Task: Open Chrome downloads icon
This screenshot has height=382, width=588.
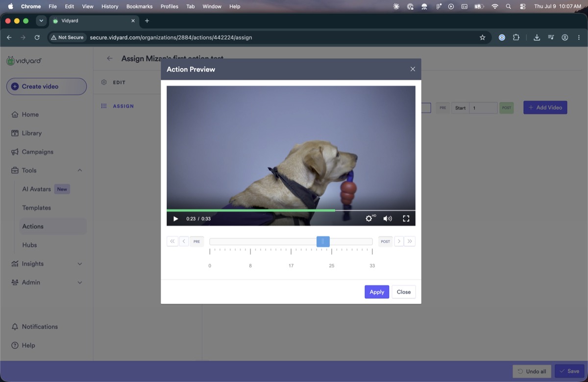Action: click(x=537, y=37)
